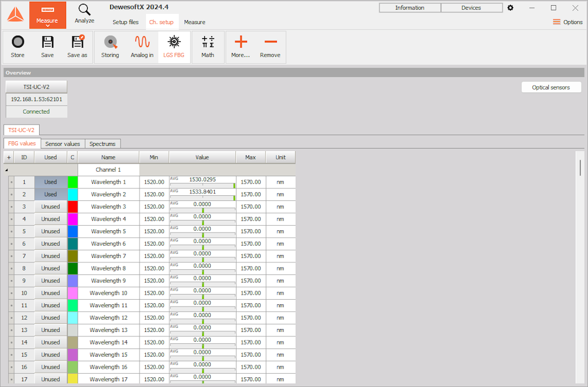Select the Wavelength 13 name cell

coord(109,330)
